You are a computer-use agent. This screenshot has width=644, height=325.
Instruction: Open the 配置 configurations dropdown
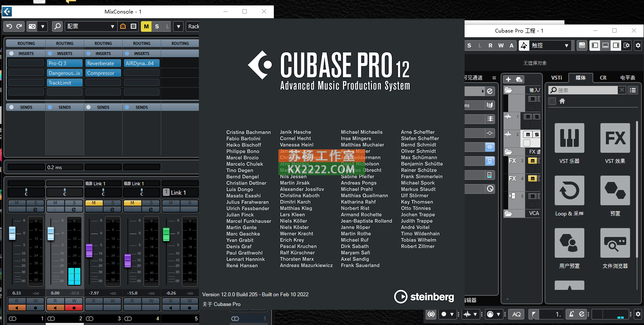(91, 26)
